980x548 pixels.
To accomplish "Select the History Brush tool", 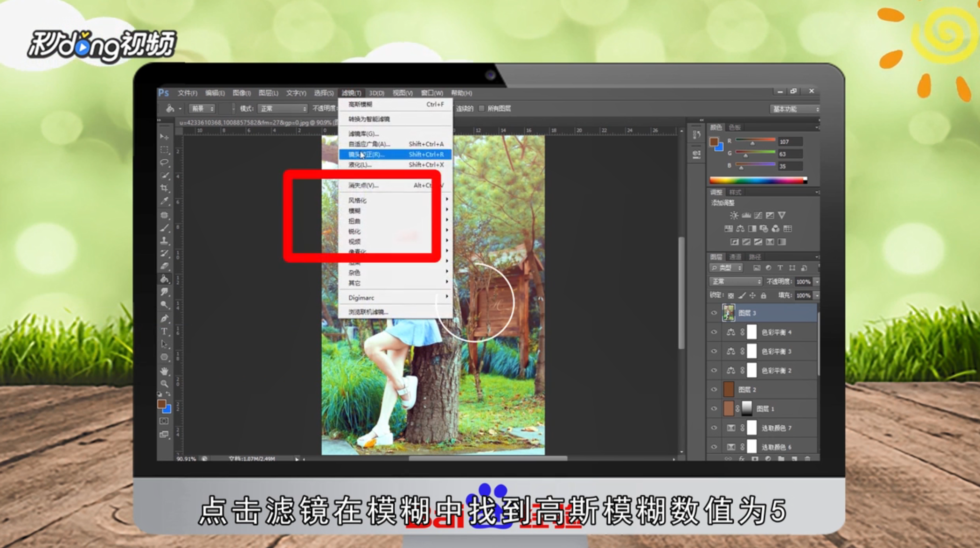I will (164, 253).
